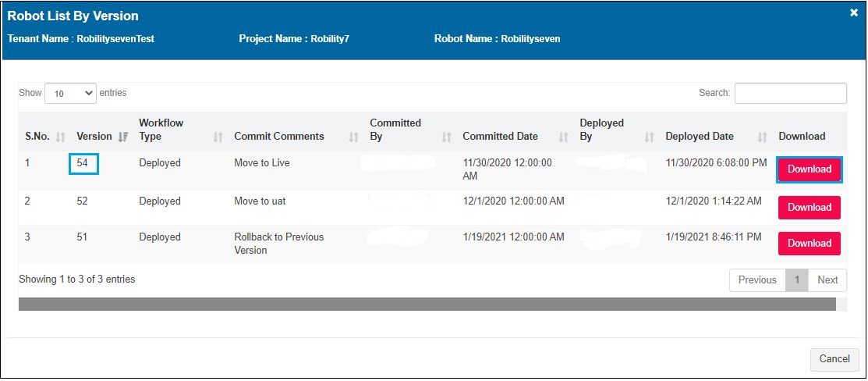Sort by Deployed Date sort icon
This screenshot has width=868, height=381.
(x=763, y=137)
